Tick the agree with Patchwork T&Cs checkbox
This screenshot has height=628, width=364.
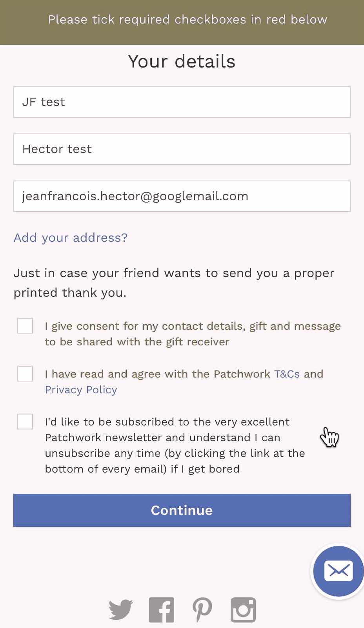point(25,374)
